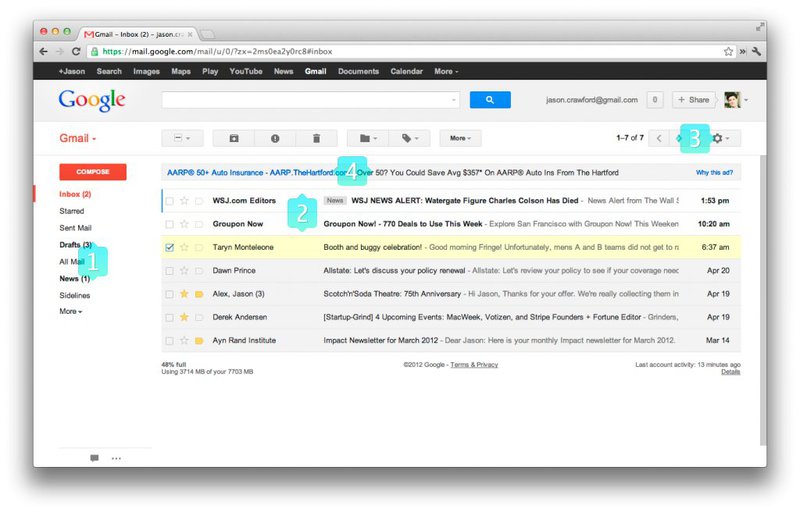800x513 pixels.
Task: Expand the More actions dropdown
Action: pos(460,138)
